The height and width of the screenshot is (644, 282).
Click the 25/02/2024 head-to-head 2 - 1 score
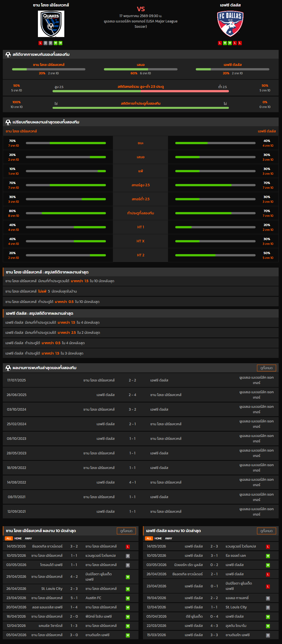point(132,424)
